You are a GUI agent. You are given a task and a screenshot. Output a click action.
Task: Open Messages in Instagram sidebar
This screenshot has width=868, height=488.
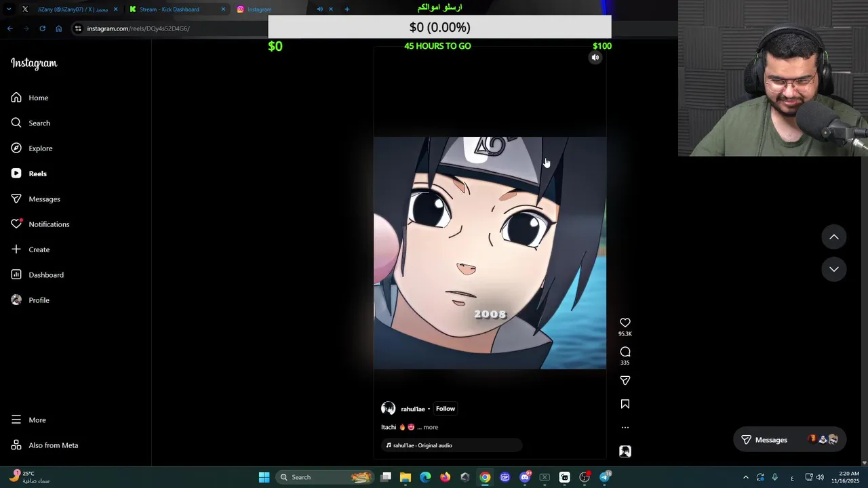pos(36,199)
